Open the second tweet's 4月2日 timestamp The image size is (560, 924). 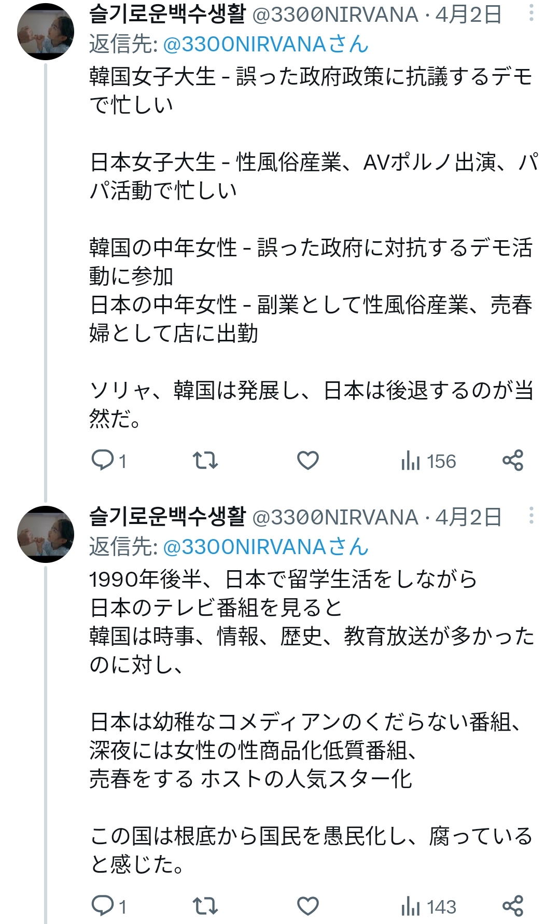click(x=468, y=517)
